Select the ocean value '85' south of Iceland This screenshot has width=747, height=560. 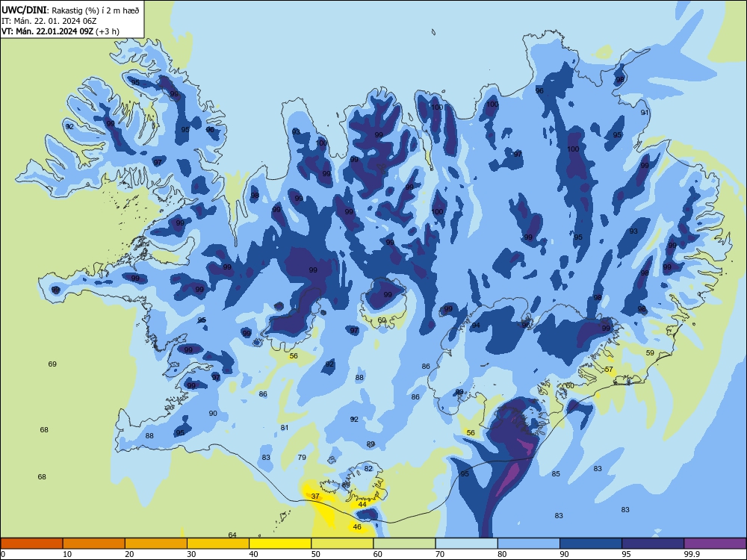pos(556,474)
